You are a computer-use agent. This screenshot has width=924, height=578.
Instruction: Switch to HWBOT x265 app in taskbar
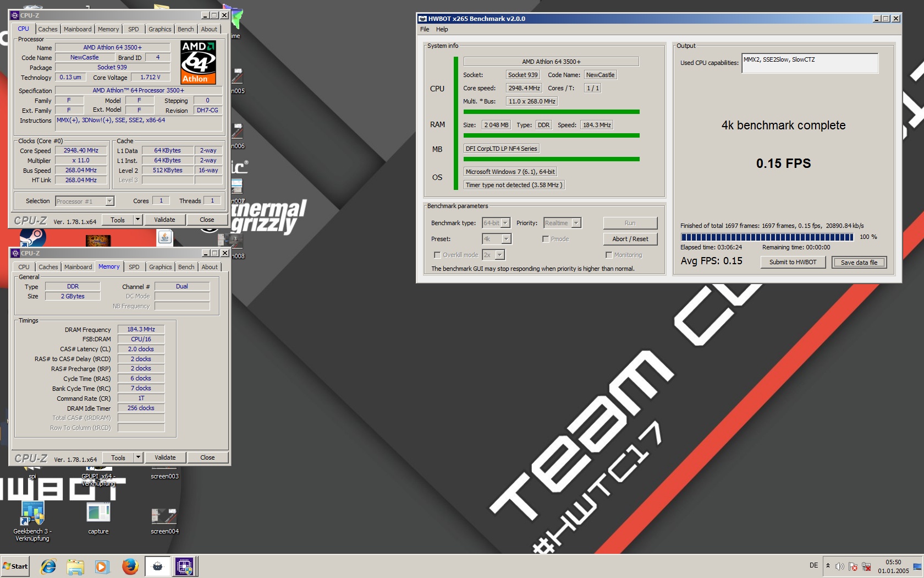pyautogui.click(x=158, y=566)
